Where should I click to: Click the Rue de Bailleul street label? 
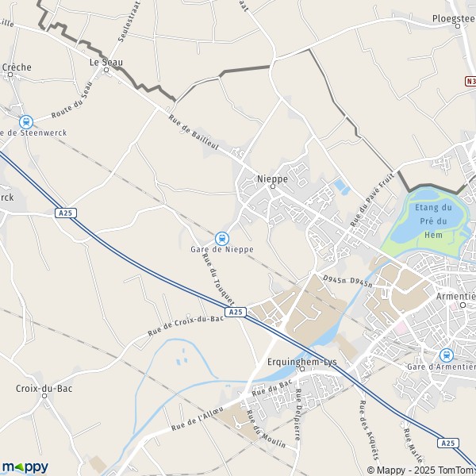click(194, 132)
